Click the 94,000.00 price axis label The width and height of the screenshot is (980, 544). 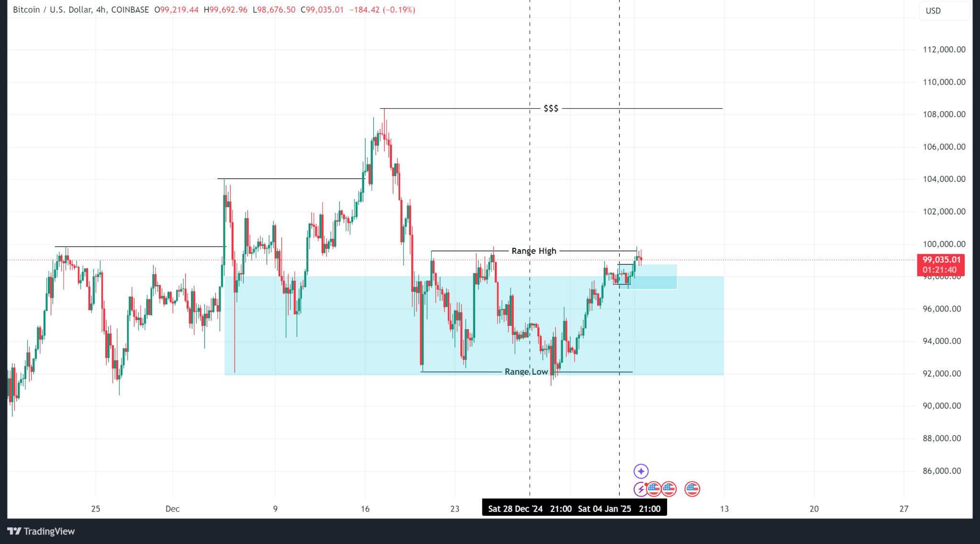tap(941, 341)
